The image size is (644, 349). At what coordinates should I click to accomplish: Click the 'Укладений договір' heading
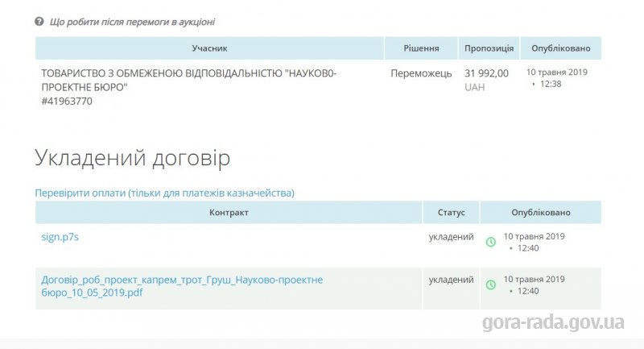pos(132,158)
